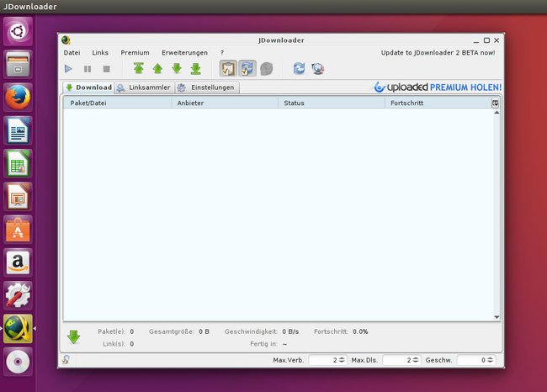Click the JDownloader title bar app icon

[x=66, y=40]
